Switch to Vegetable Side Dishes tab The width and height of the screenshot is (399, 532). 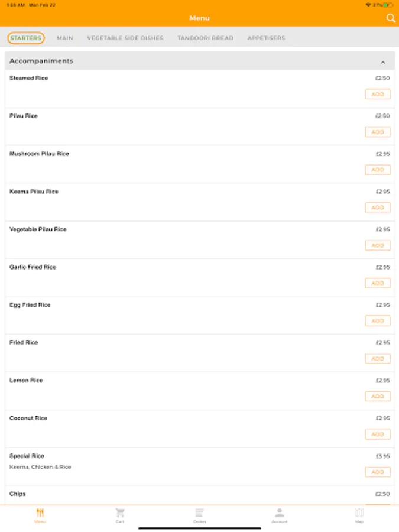pos(125,38)
